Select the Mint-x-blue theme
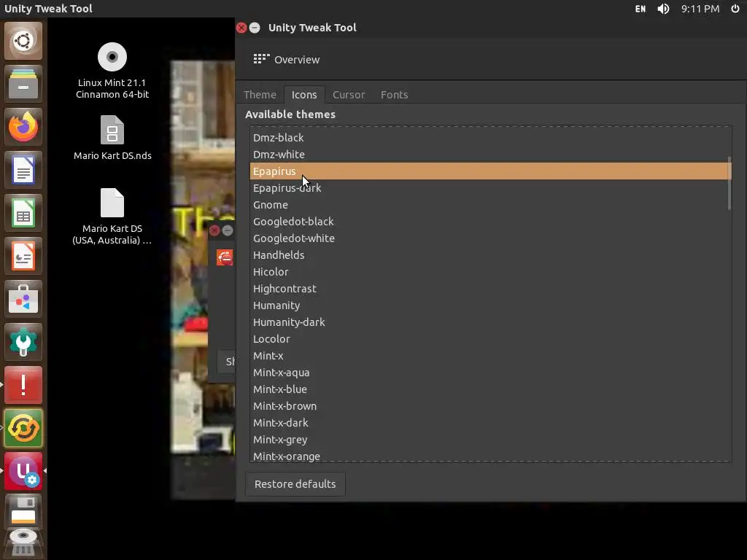This screenshot has height=560, width=747. pyautogui.click(x=490, y=389)
